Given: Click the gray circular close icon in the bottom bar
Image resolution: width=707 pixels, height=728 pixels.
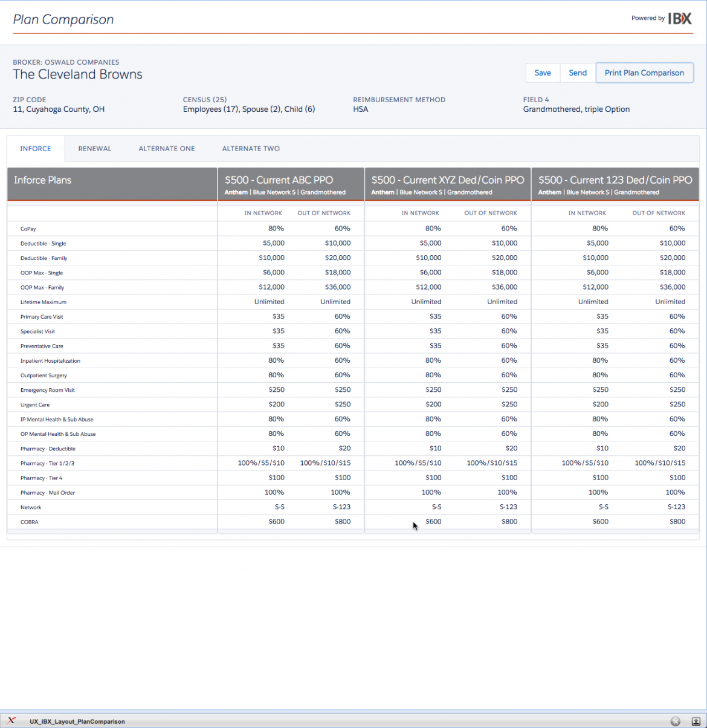Looking at the screenshot, I should point(676,721).
